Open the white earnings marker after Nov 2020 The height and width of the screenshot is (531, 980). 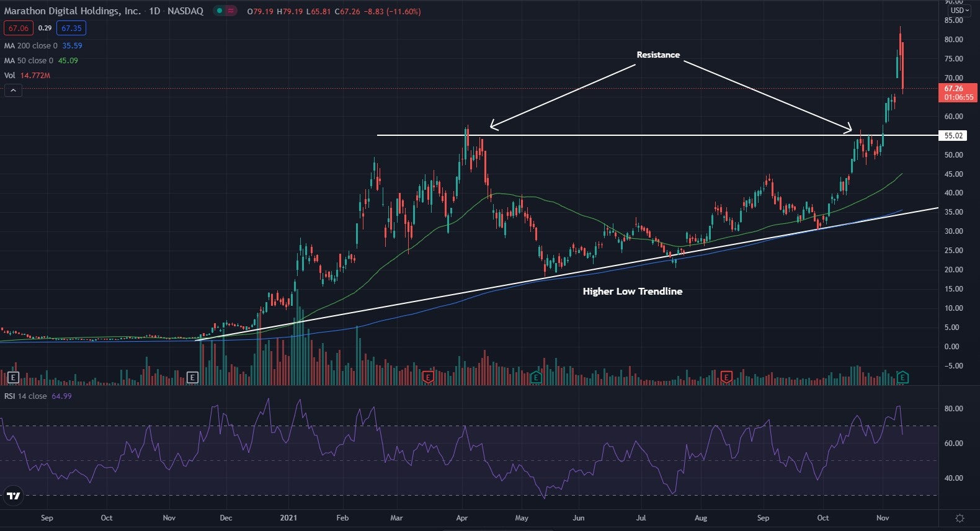192,377
